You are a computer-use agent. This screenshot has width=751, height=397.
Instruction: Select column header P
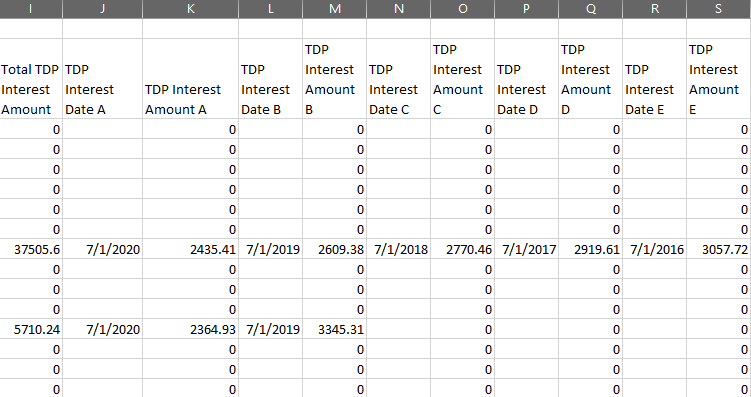(526, 9)
